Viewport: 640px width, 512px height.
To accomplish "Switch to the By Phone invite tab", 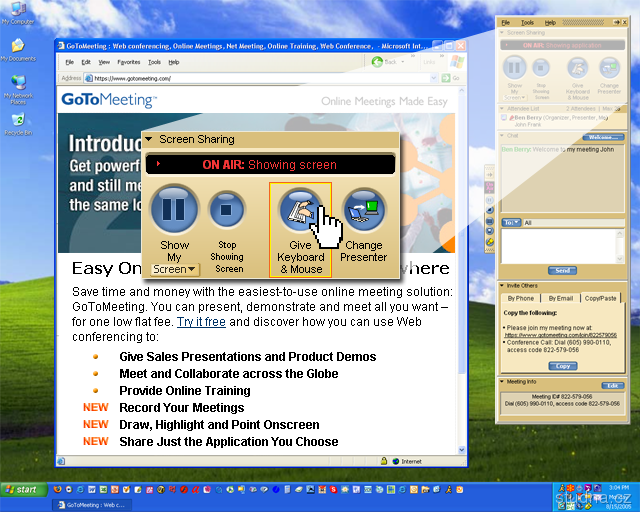I will coord(520,298).
